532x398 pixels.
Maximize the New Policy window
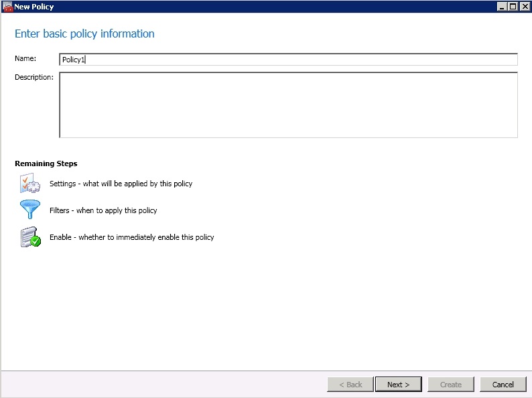513,7
